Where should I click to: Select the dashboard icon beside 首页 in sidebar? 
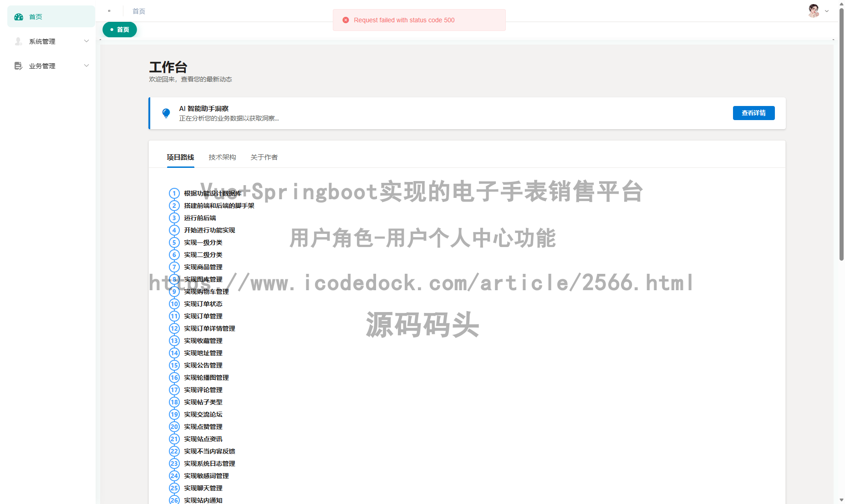point(18,16)
